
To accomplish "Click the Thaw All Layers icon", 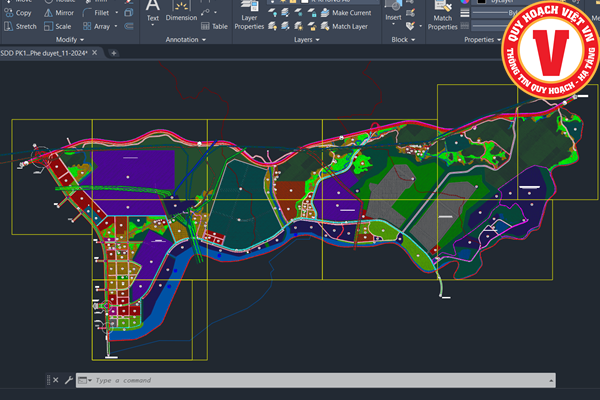I will point(299,26).
